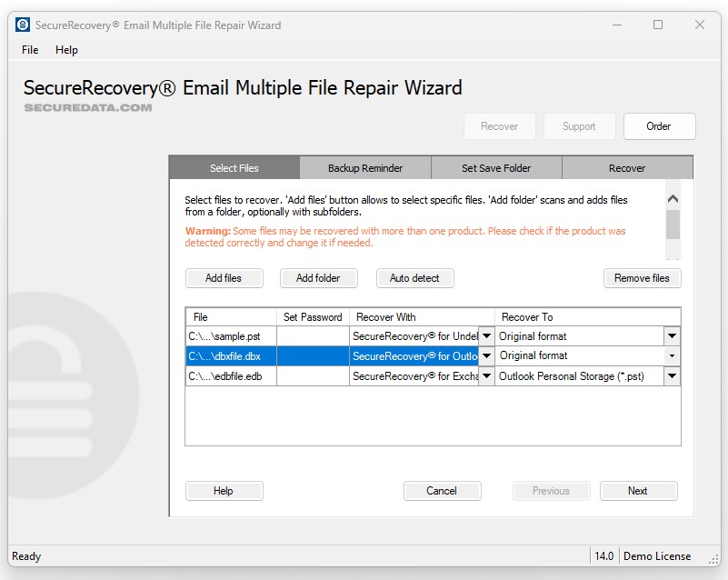Viewport: 728px width, 580px height.
Task: Select the edbfile.edb file row
Action: coord(231,376)
